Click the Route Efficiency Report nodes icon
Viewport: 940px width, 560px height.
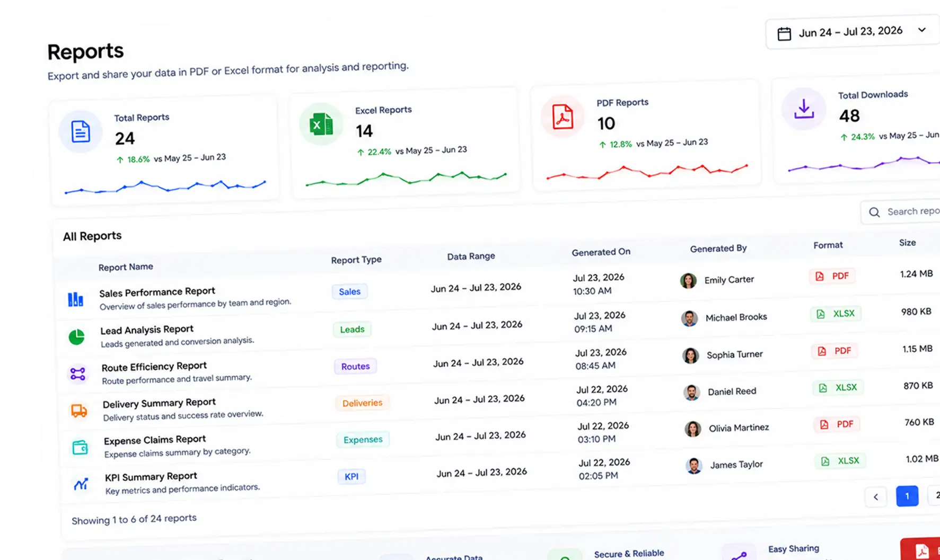click(x=78, y=374)
